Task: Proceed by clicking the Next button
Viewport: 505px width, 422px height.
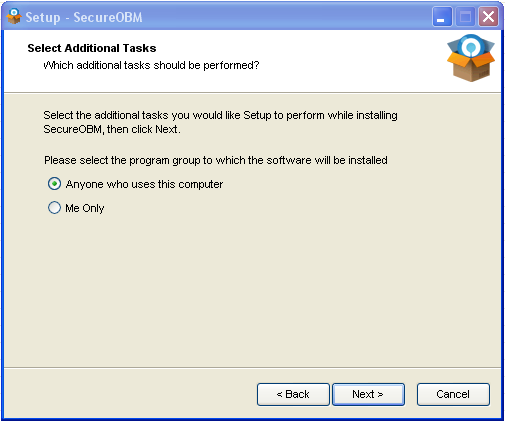Action: coord(368,394)
